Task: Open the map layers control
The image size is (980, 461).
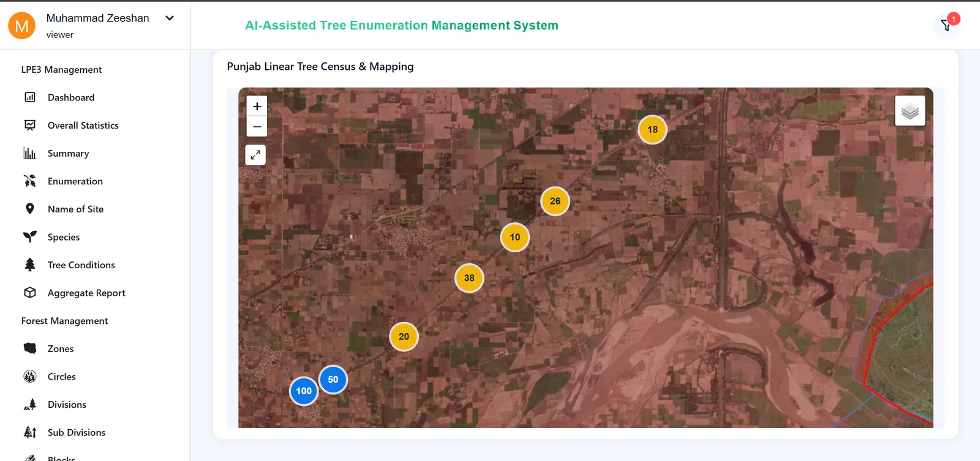Action: [x=910, y=111]
